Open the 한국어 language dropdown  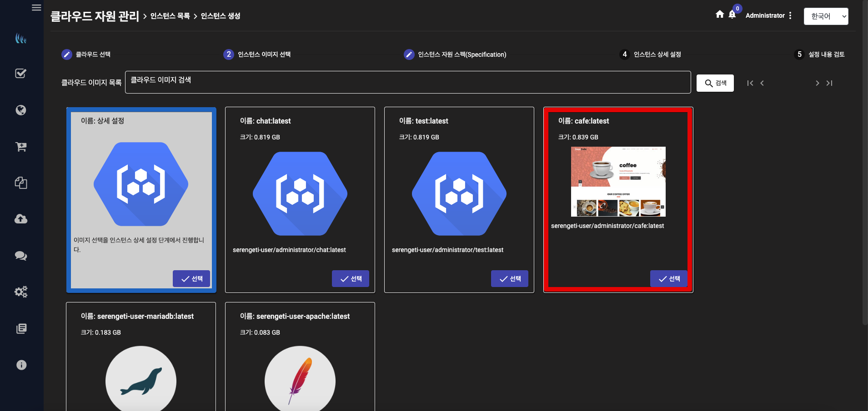(826, 16)
